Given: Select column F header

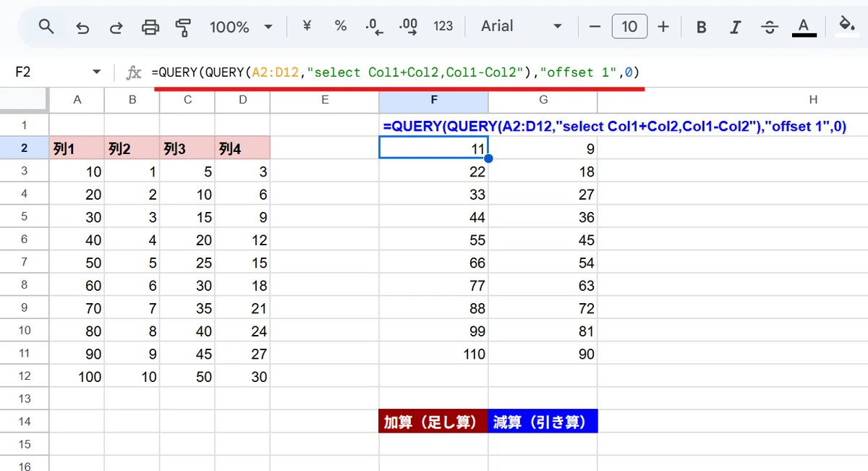Looking at the screenshot, I should 433,100.
